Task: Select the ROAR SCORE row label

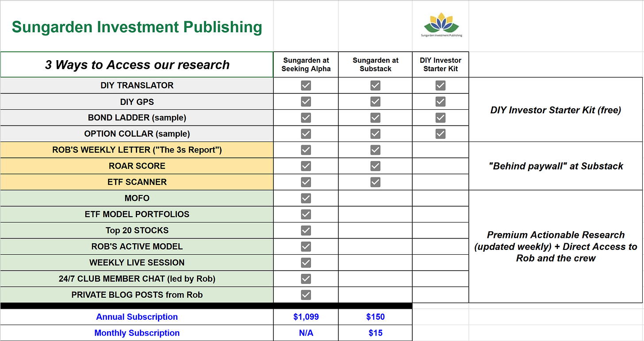Action: click(137, 166)
